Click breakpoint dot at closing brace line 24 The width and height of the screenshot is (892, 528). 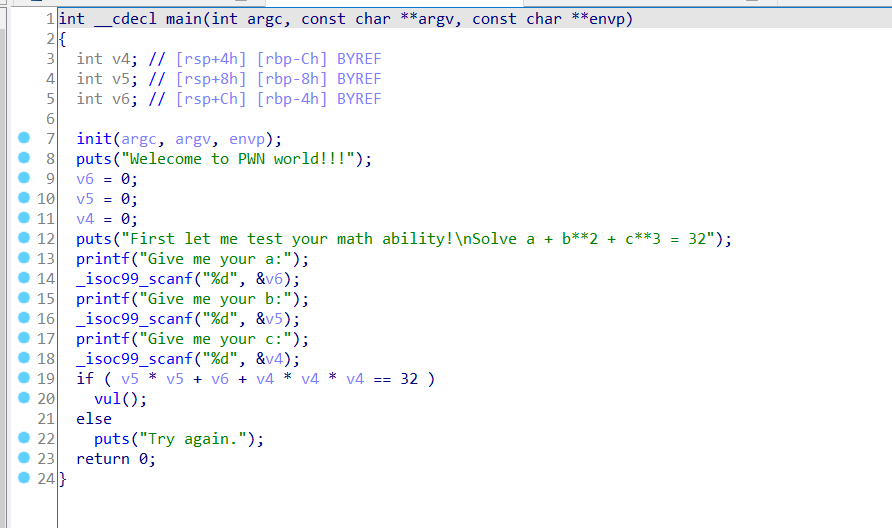point(24,479)
